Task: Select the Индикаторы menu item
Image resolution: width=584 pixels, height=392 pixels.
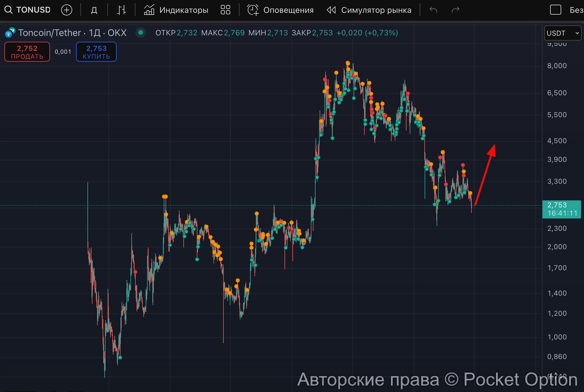Action: 183,10
